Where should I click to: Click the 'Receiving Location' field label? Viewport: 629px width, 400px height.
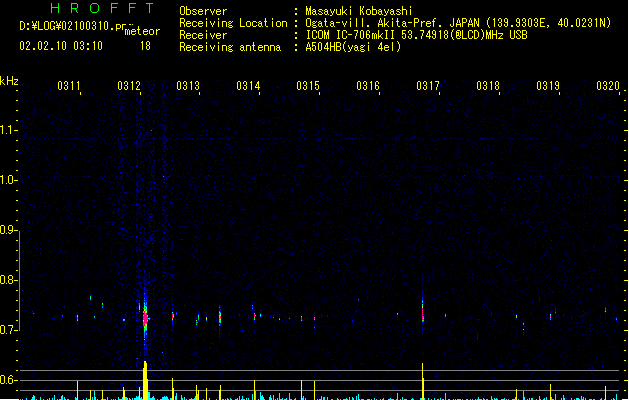click(233, 23)
